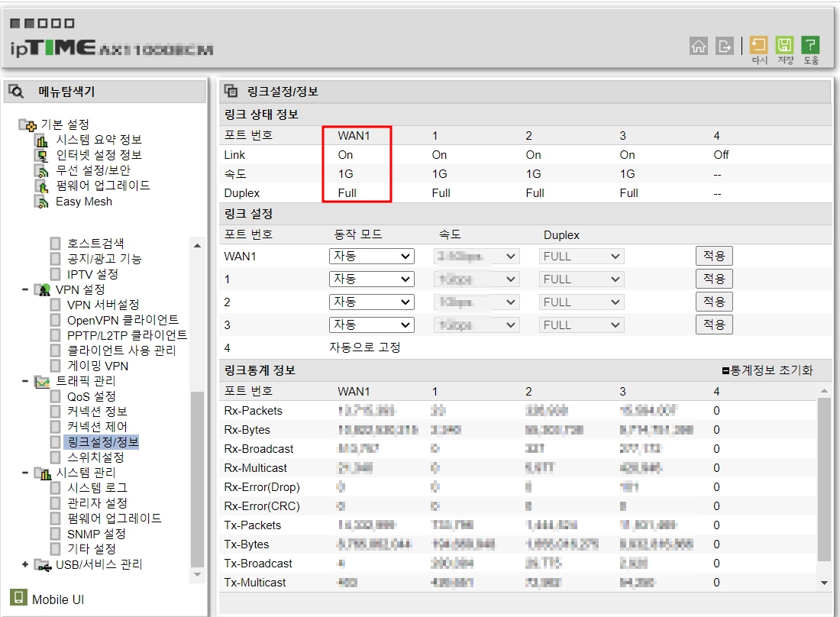Click the 다시 refresh icon

pyautogui.click(x=758, y=45)
